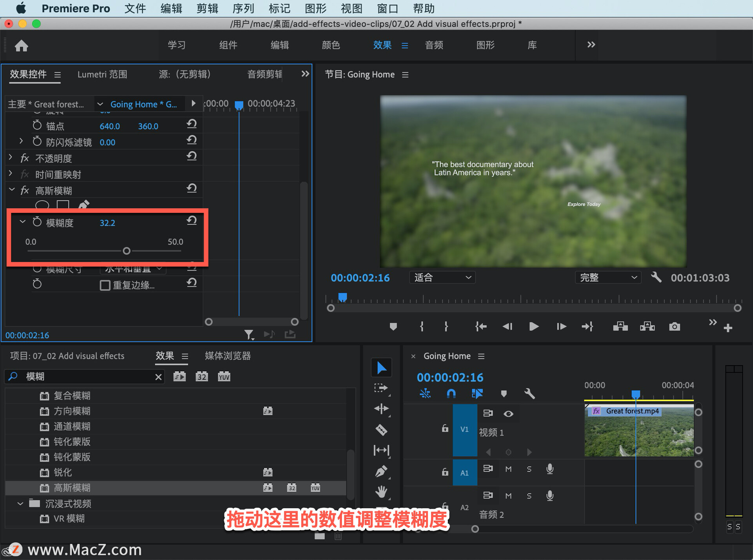The height and width of the screenshot is (560, 753).
Task: Expand the 不透明度 effect group
Action: (x=11, y=158)
